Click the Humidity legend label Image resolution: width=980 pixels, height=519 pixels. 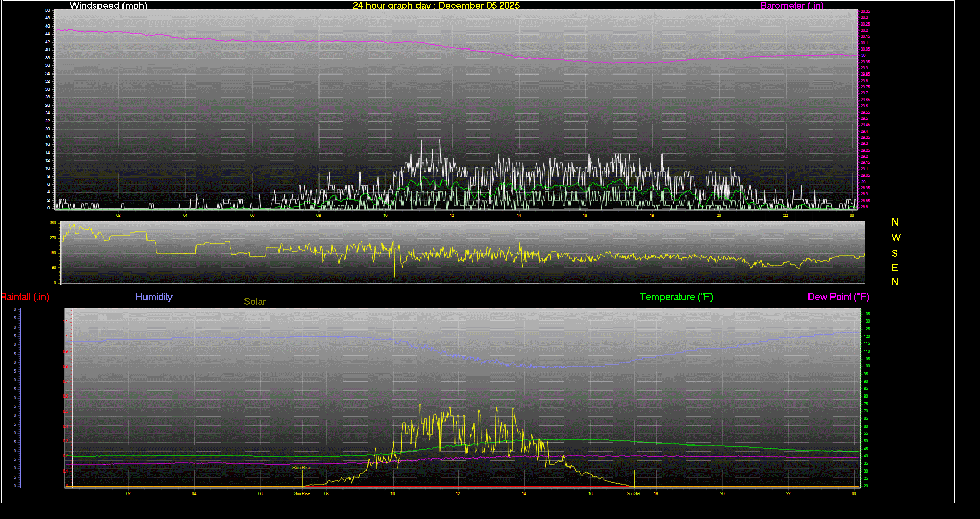coord(154,297)
